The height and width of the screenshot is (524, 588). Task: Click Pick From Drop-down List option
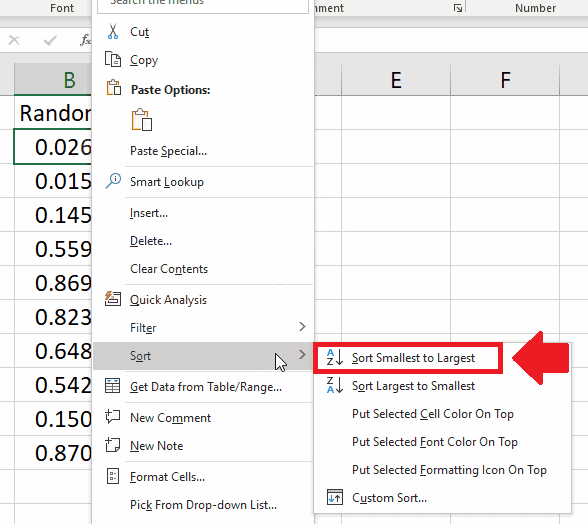point(203,505)
